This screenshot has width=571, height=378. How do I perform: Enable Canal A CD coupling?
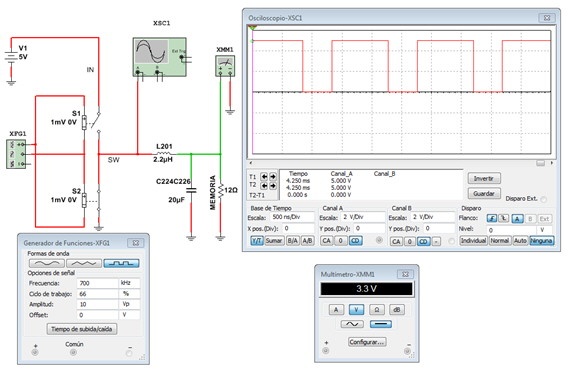pyautogui.click(x=355, y=241)
